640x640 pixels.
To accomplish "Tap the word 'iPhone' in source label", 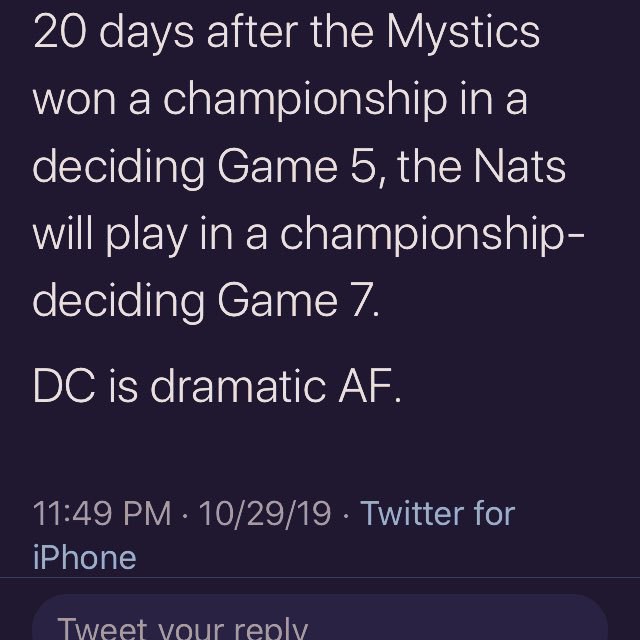I will [84, 556].
